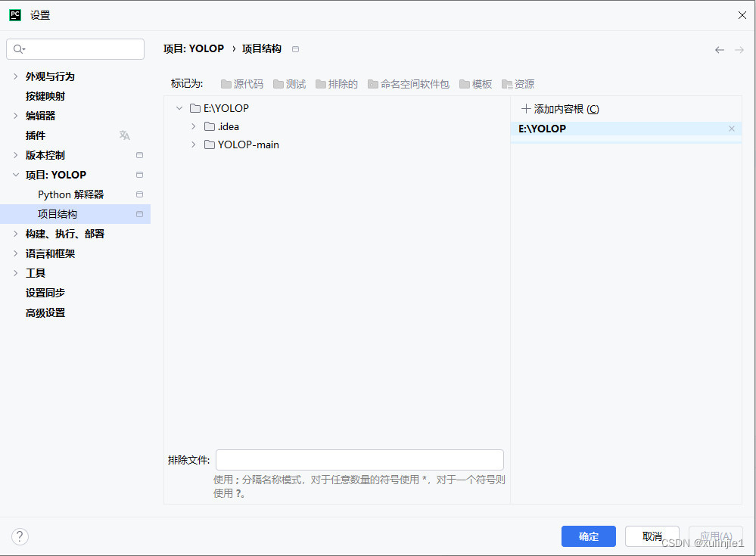
Task: Expand the 构建、执行、部署 section
Action: point(15,234)
